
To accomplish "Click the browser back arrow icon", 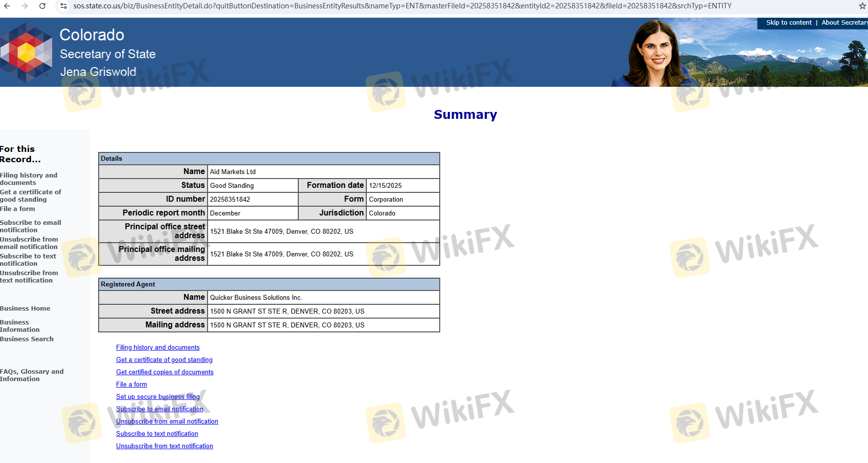I will [x=7, y=6].
